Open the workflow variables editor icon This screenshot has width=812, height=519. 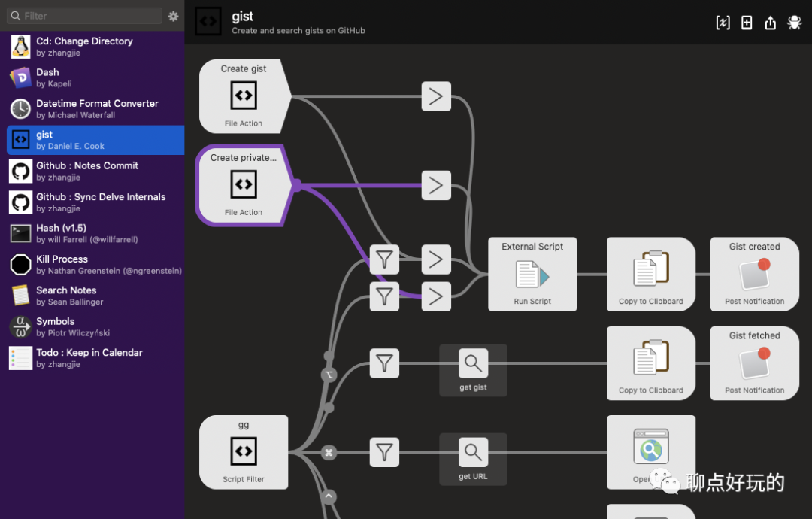[723, 23]
